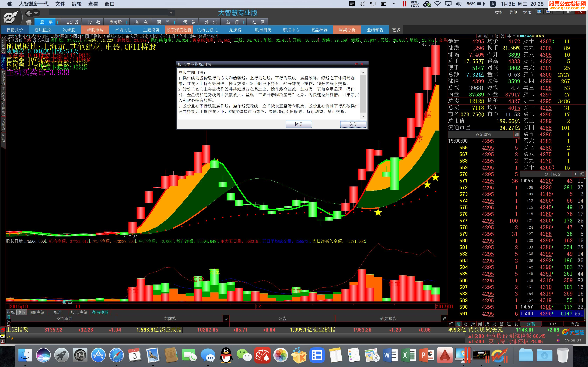Click the dialog text scrollbar down arrow
The image size is (588, 367).
click(363, 116)
